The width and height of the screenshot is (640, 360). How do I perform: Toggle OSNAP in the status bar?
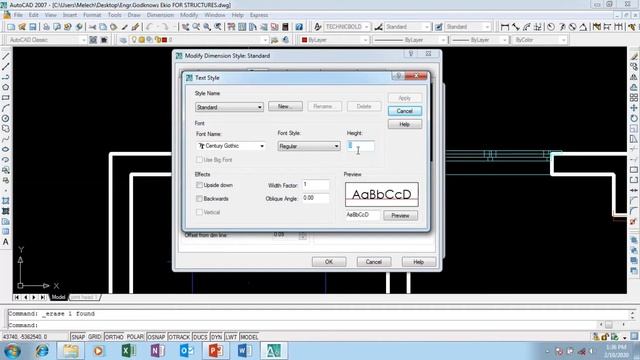(x=156, y=337)
